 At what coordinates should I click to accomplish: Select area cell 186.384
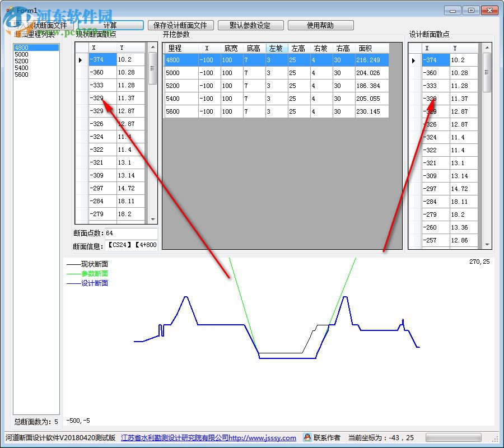[372, 86]
